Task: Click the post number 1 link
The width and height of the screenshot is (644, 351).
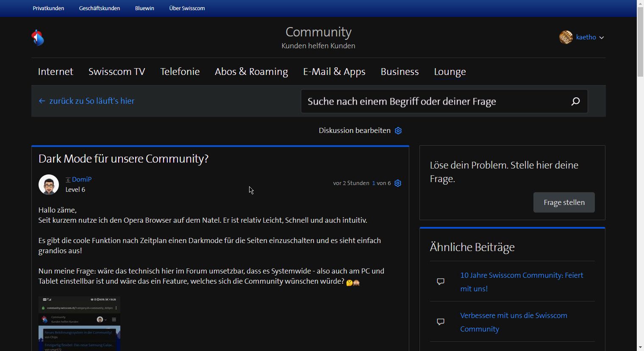Action: [x=374, y=183]
